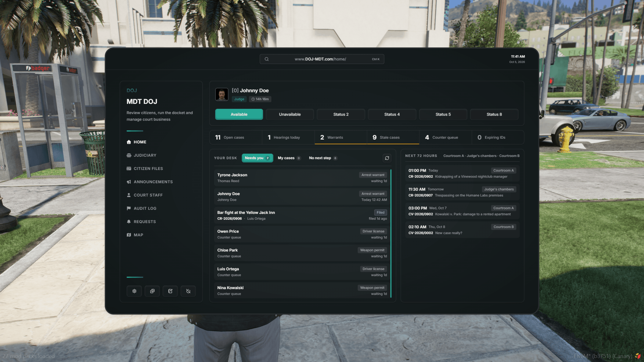Viewport: 644px width, 362px height.
Task: Select the Status 4 button
Action: click(x=392, y=114)
